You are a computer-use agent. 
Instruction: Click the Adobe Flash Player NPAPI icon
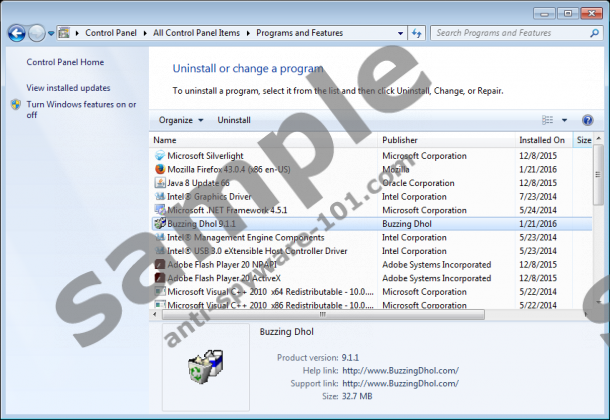coord(160,264)
